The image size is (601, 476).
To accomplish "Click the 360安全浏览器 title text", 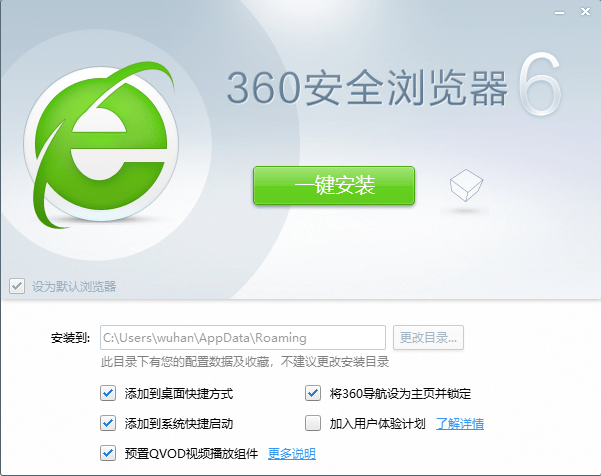I will 367,88.
